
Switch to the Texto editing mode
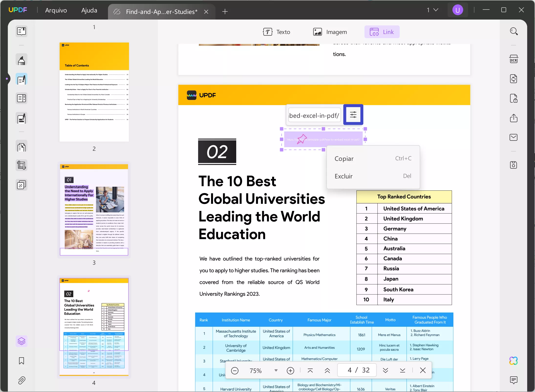(x=277, y=32)
